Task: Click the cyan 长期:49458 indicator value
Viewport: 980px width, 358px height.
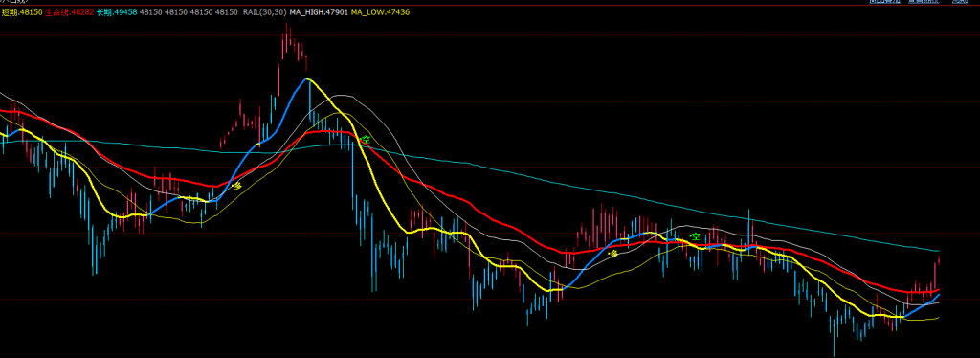Action: (116, 12)
